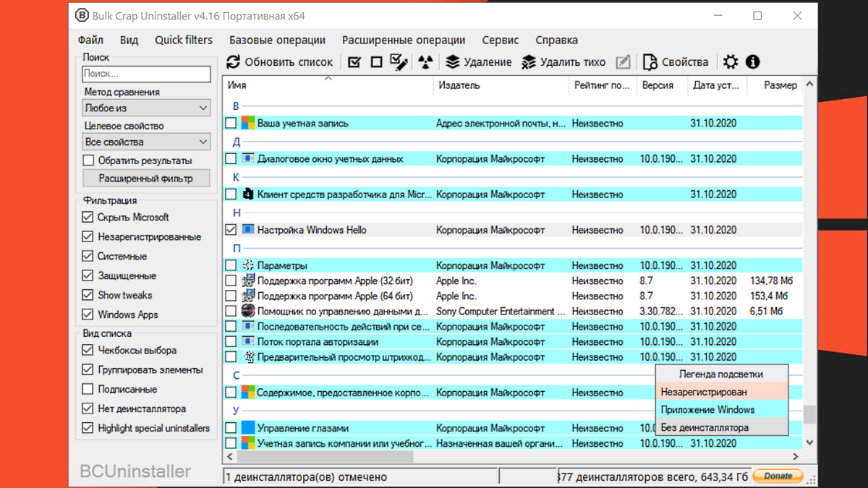Enable the Подписанные checkbox
This screenshot has height=488, width=868.
[x=88, y=389]
